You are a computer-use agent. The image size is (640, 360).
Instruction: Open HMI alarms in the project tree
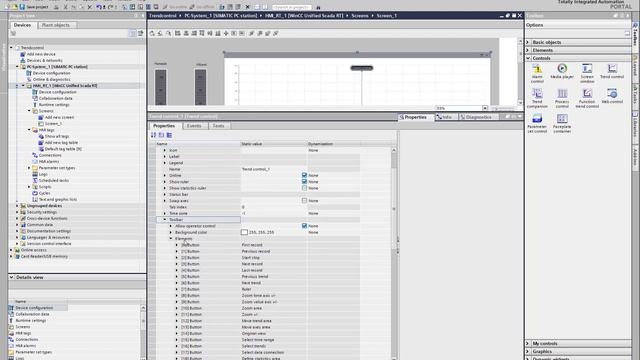(49, 162)
